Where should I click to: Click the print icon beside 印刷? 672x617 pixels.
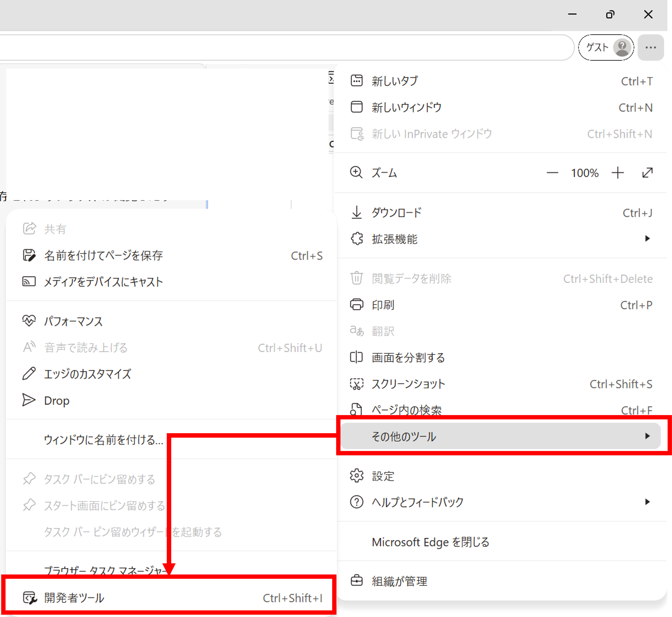pyautogui.click(x=356, y=304)
